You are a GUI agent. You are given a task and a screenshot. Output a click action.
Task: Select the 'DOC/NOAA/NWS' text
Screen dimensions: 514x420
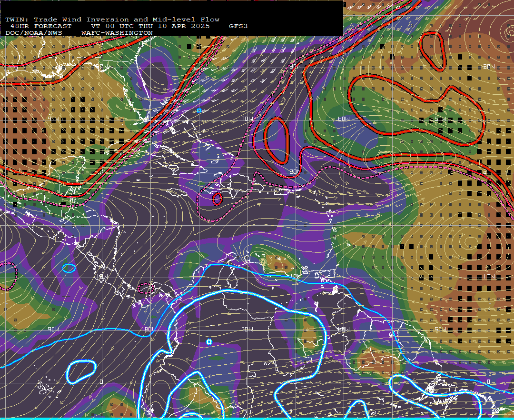coord(33,33)
